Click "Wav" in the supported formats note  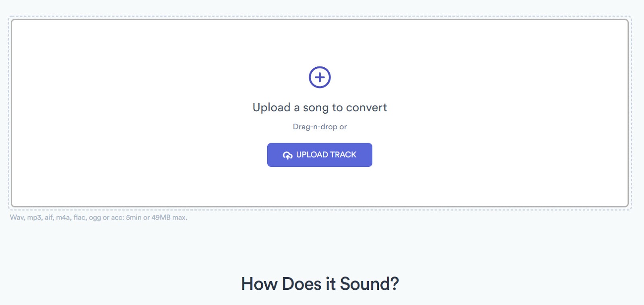[x=17, y=218]
